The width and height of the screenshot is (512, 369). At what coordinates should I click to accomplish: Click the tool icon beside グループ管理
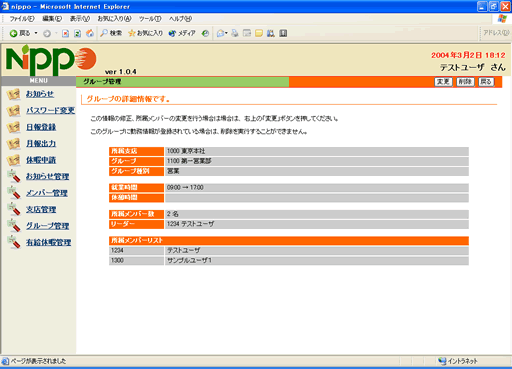pos(14,226)
